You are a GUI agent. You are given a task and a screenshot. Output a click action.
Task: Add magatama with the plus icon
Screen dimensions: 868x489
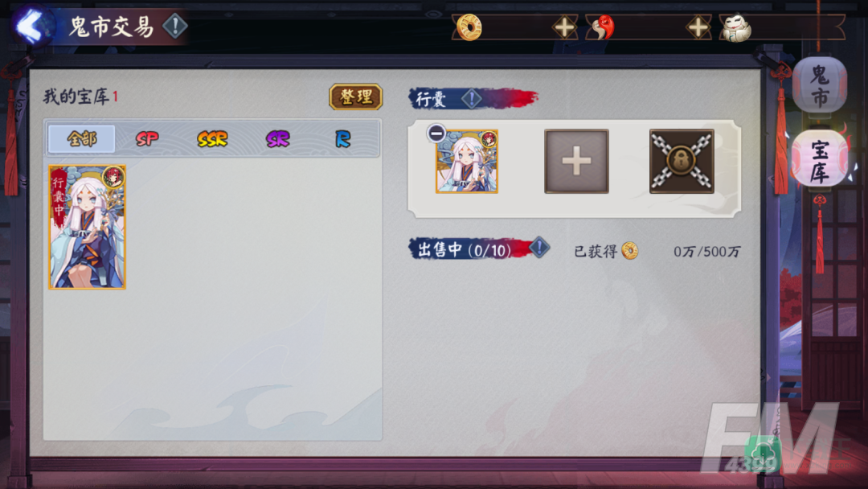pyautogui.click(x=698, y=27)
